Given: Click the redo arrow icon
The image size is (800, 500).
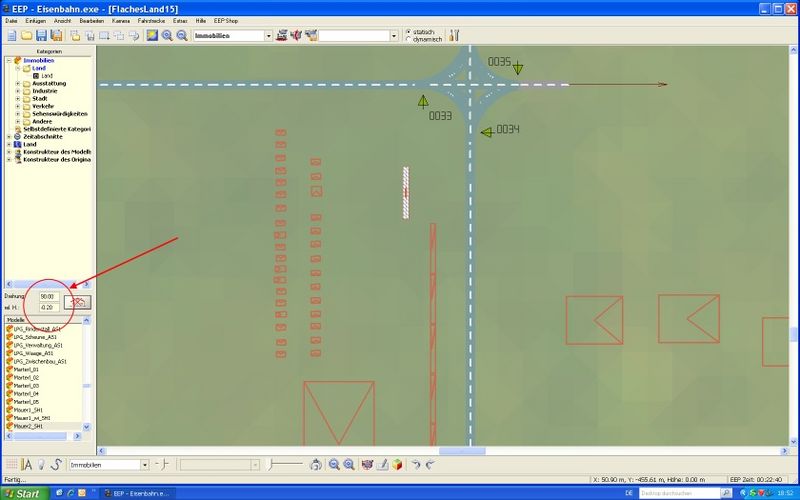Looking at the screenshot, I should pos(430,464).
